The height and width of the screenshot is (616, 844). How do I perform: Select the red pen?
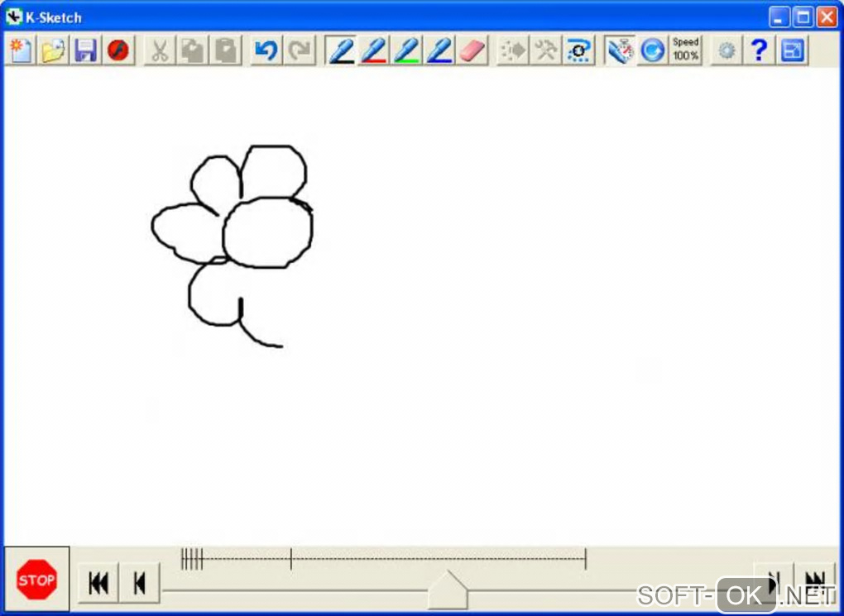point(373,51)
